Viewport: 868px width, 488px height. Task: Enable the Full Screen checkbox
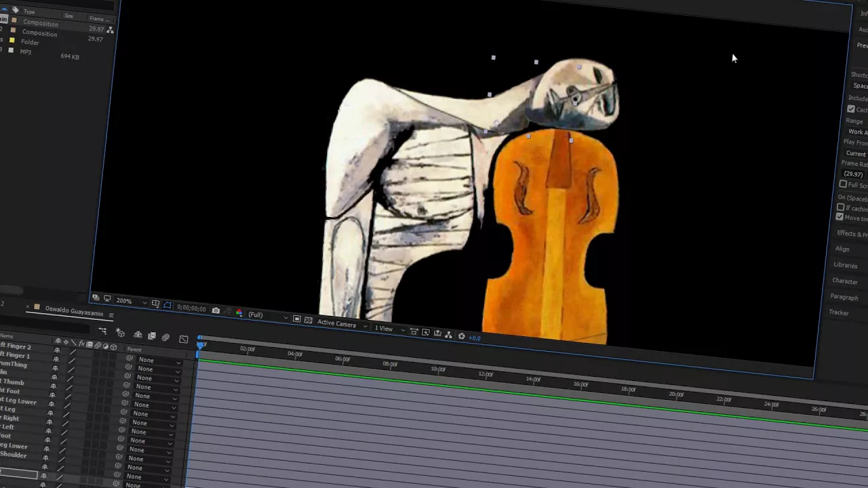pos(843,184)
